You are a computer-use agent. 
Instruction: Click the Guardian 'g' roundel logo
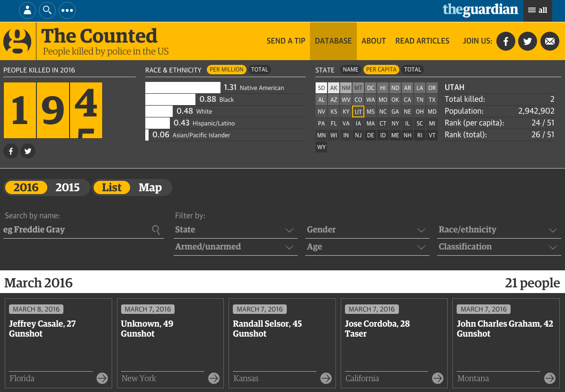click(18, 41)
